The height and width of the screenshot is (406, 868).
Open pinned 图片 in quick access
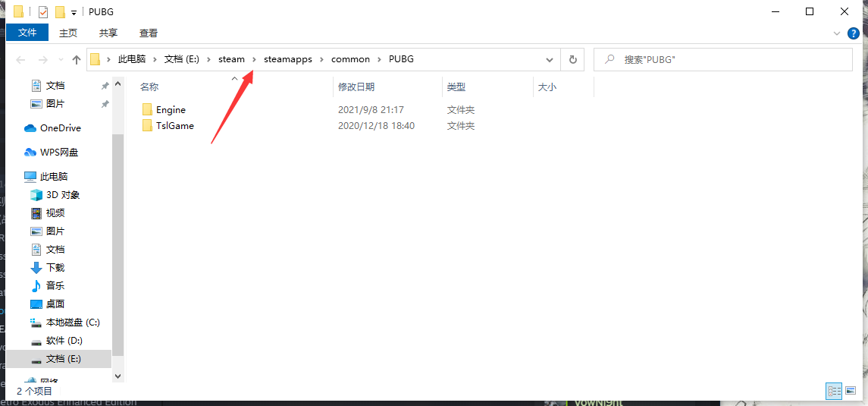[x=55, y=103]
